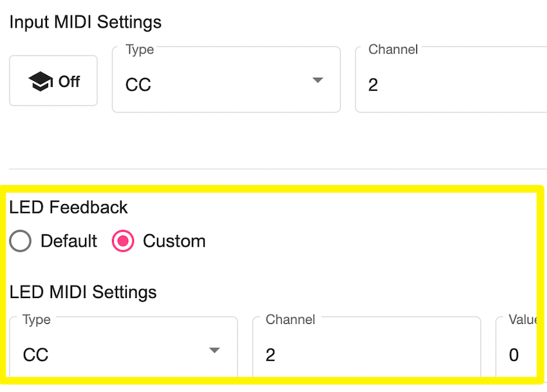The width and height of the screenshot is (547, 392).
Task: Click the "Input MIDI Settings" heading
Action: tap(85, 23)
